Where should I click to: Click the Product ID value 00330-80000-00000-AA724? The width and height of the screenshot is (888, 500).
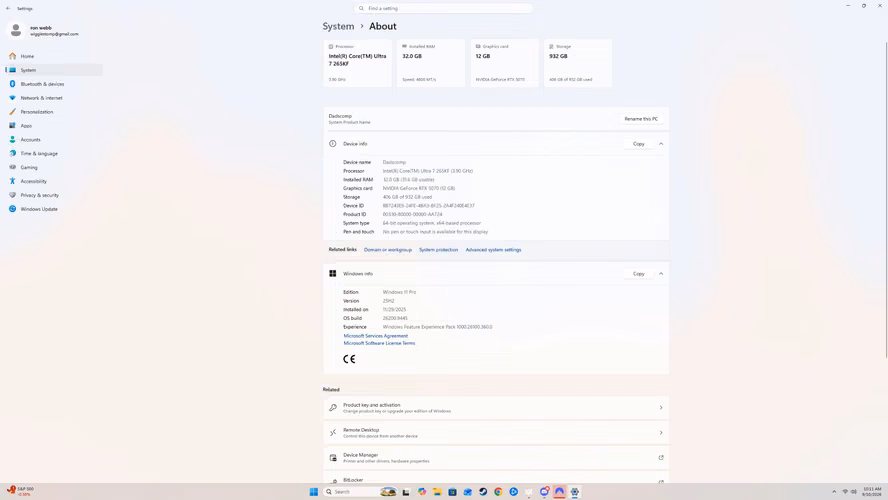point(412,215)
